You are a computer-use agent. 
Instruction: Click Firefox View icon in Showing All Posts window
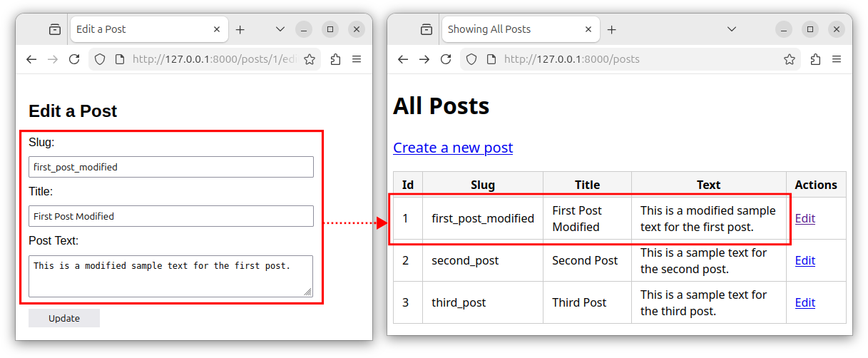[x=427, y=29]
